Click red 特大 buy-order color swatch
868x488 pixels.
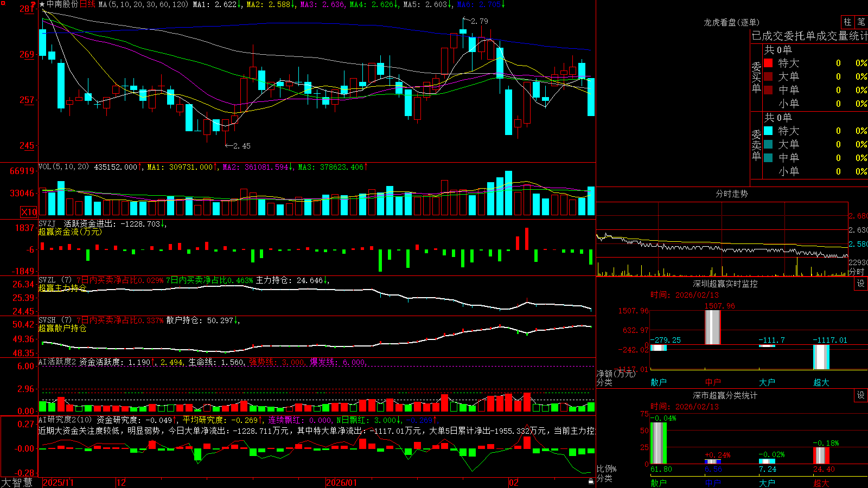pyautogui.click(x=768, y=63)
